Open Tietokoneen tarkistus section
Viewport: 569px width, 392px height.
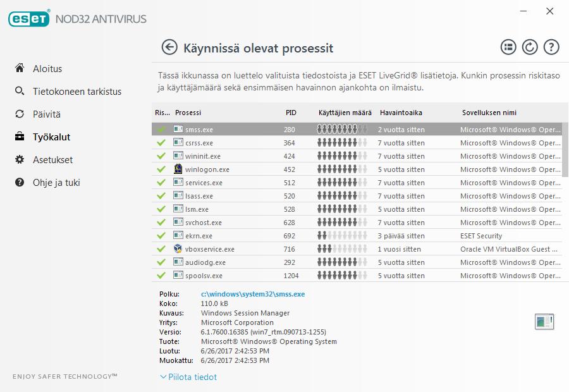[x=77, y=92]
